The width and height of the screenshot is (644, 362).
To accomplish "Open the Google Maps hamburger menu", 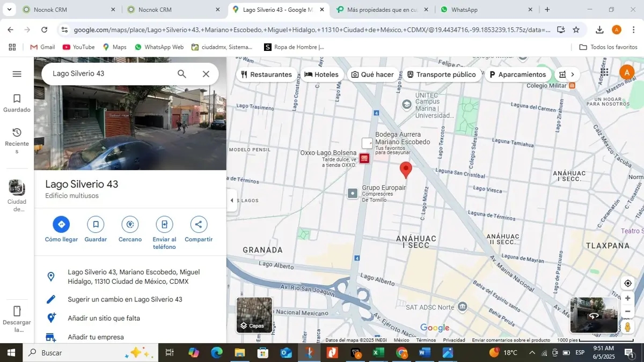I will 17,73.
